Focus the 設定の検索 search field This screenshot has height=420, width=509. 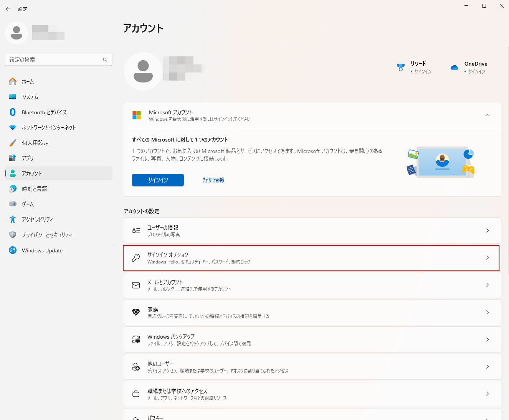click(54, 60)
